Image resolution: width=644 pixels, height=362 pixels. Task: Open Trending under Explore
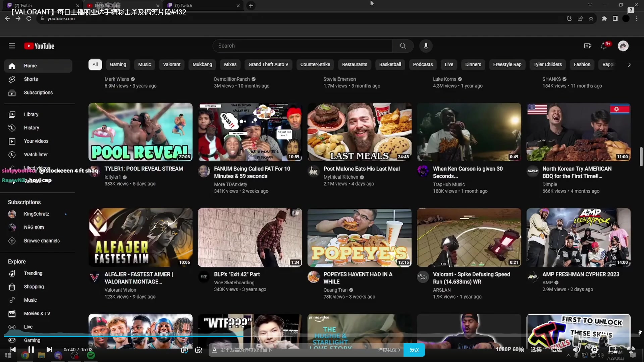(x=38, y=273)
